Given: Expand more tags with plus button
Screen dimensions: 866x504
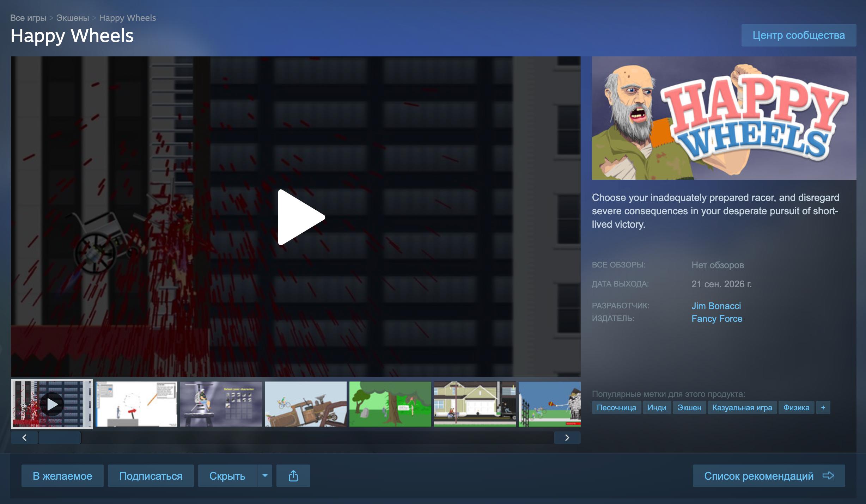Looking at the screenshot, I should [x=823, y=407].
